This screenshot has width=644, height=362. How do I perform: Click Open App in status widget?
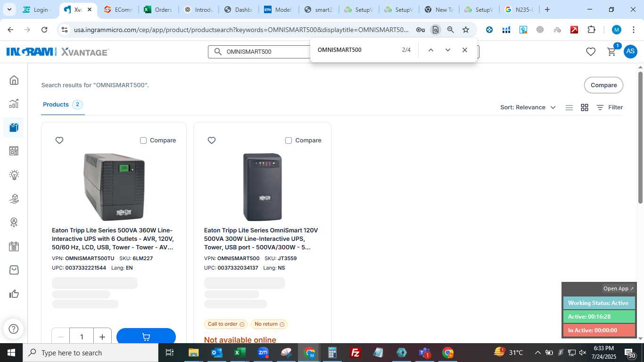pos(619,288)
